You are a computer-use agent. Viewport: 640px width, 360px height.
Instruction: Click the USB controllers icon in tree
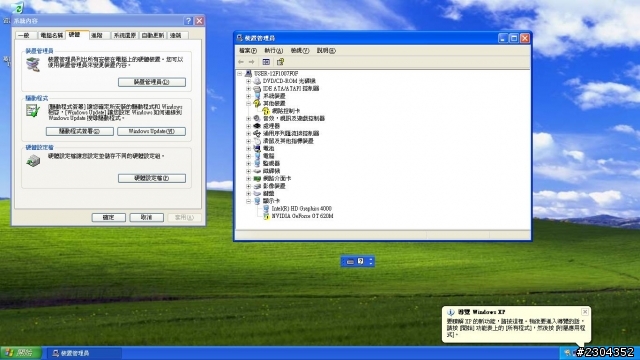coord(257,133)
